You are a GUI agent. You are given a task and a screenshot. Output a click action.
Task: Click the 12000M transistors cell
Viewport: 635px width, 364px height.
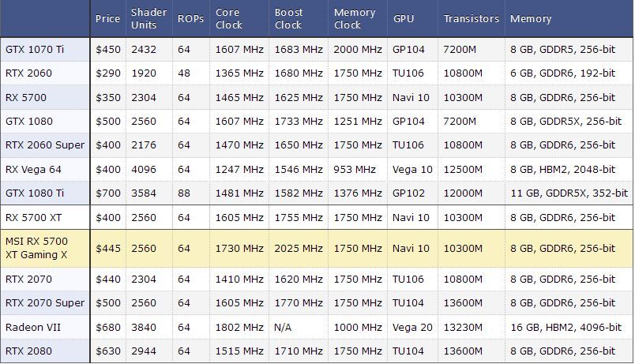(x=463, y=193)
